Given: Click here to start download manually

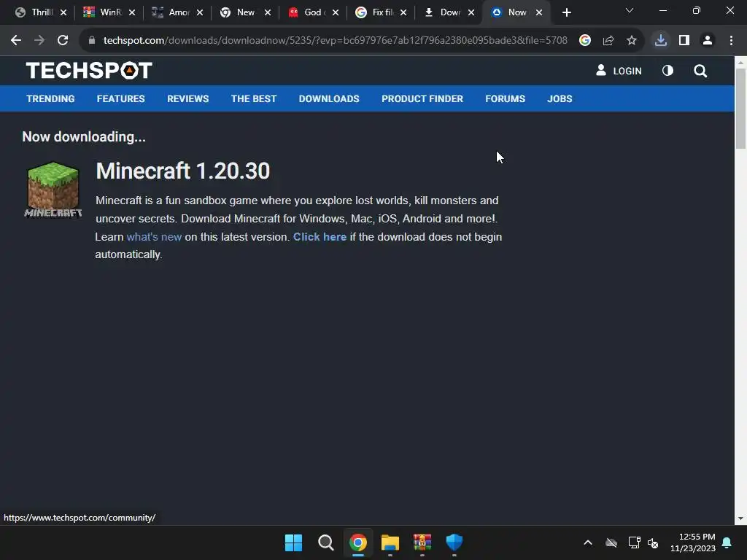Looking at the screenshot, I should point(320,237).
